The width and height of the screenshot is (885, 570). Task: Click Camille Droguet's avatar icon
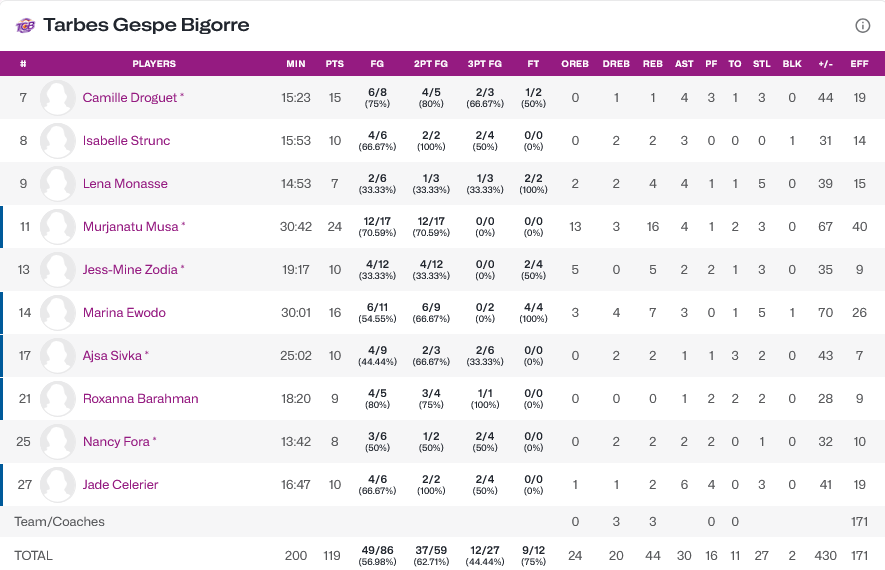(58, 98)
